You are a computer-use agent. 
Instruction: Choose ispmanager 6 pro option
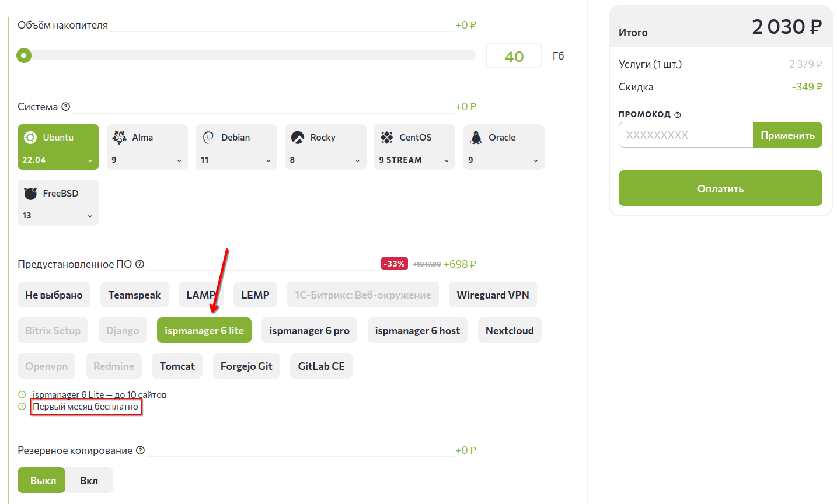pos(309,330)
